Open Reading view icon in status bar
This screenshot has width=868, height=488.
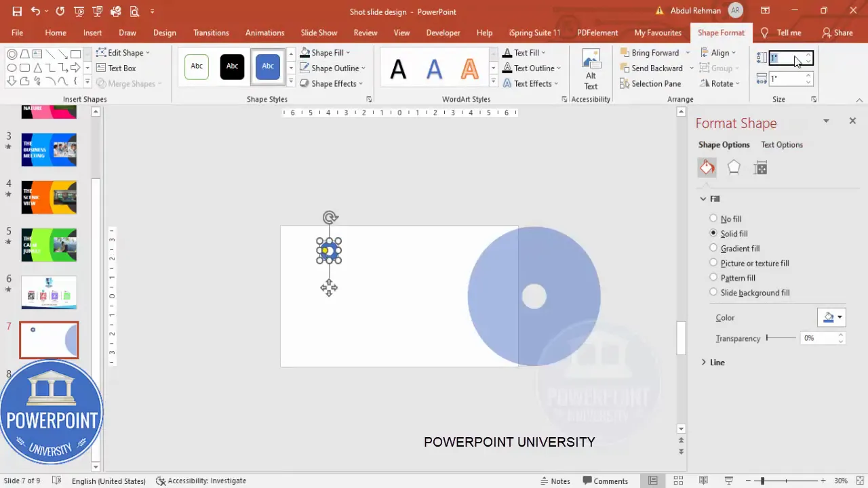tap(703, 481)
